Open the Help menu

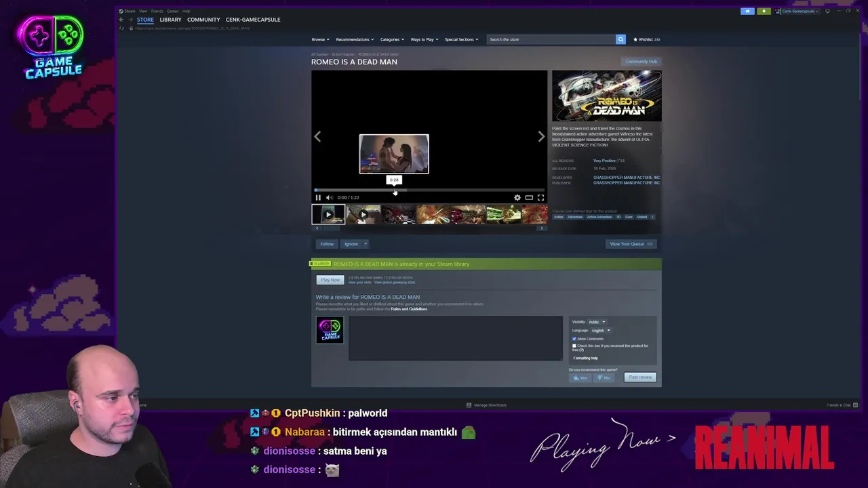[186, 11]
